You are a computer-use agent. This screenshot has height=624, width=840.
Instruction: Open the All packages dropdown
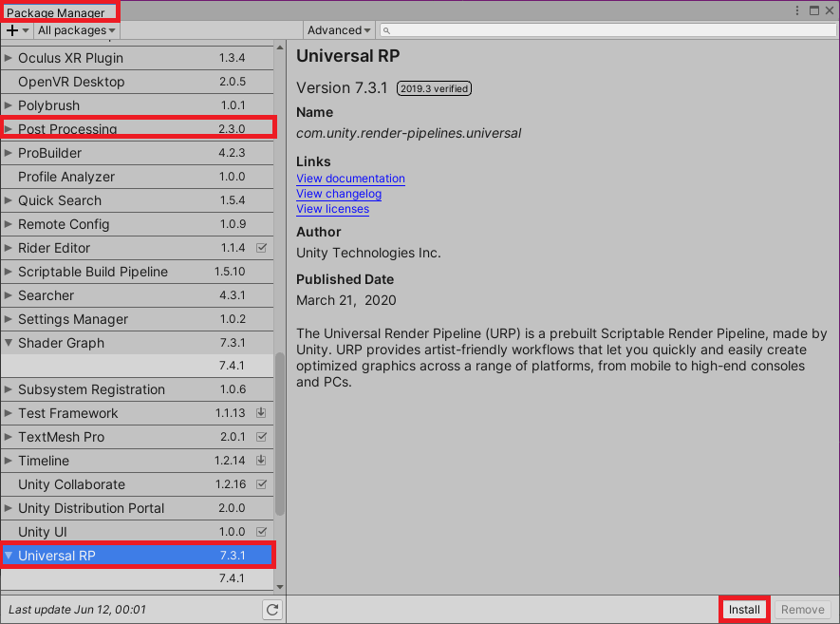coord(76,30)
